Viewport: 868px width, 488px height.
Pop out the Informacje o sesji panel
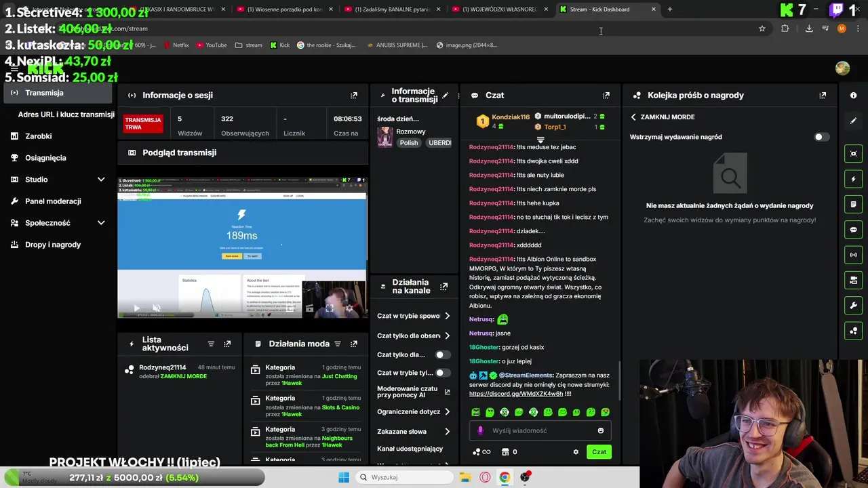point(353,96)
